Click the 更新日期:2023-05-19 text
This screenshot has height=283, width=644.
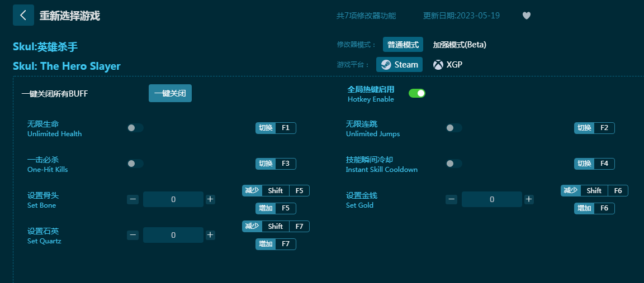click(x=462, y=16)
